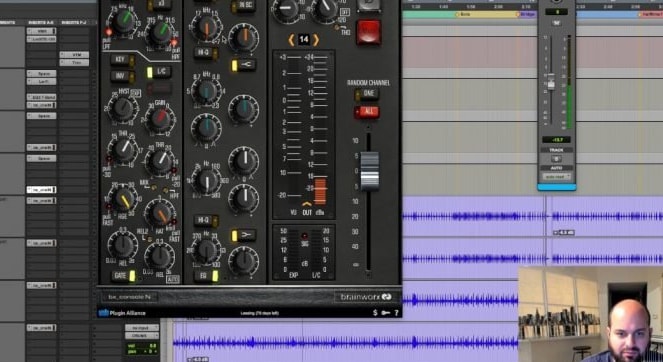Click compressor REL knob near A/T label
Image resolution: width=663 pixels, height=362 pixels.
[x=160, y=256]
